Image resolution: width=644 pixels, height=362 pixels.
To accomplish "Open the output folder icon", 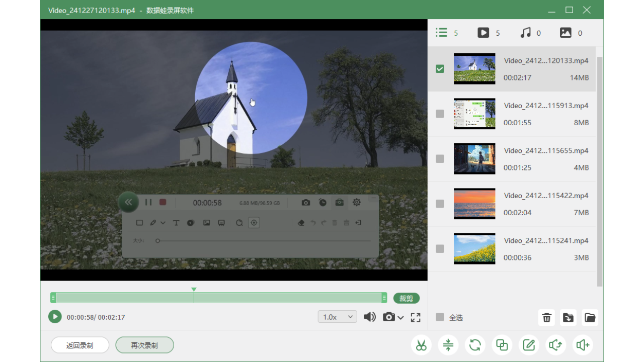I will click(590, 318).
